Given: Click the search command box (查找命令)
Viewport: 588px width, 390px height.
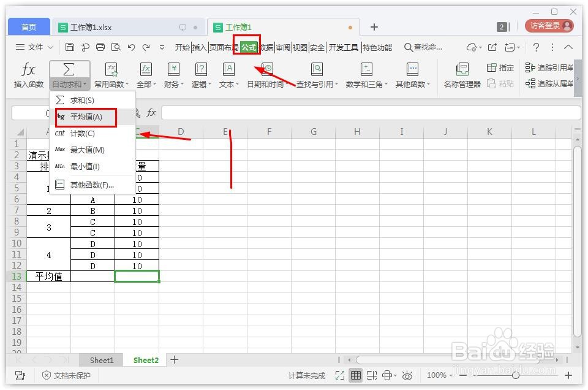Looking at the screenshot, I should click(x=423, y=47).
